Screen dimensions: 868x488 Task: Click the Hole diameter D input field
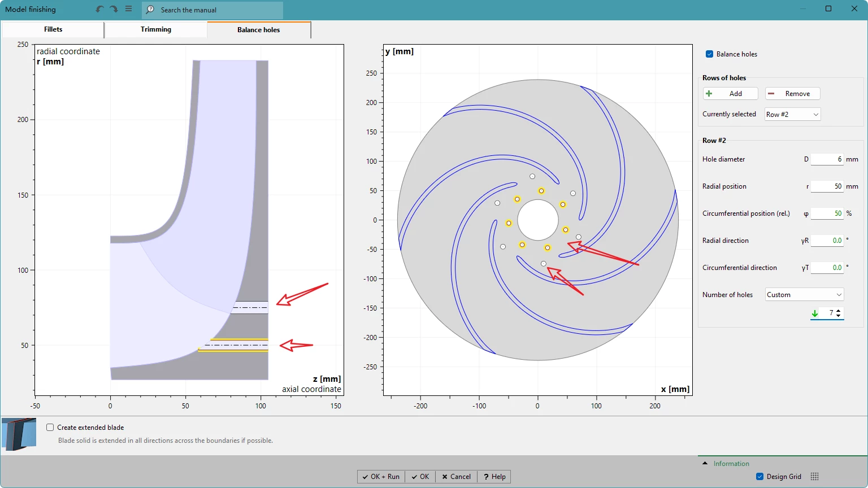[827, 159]
